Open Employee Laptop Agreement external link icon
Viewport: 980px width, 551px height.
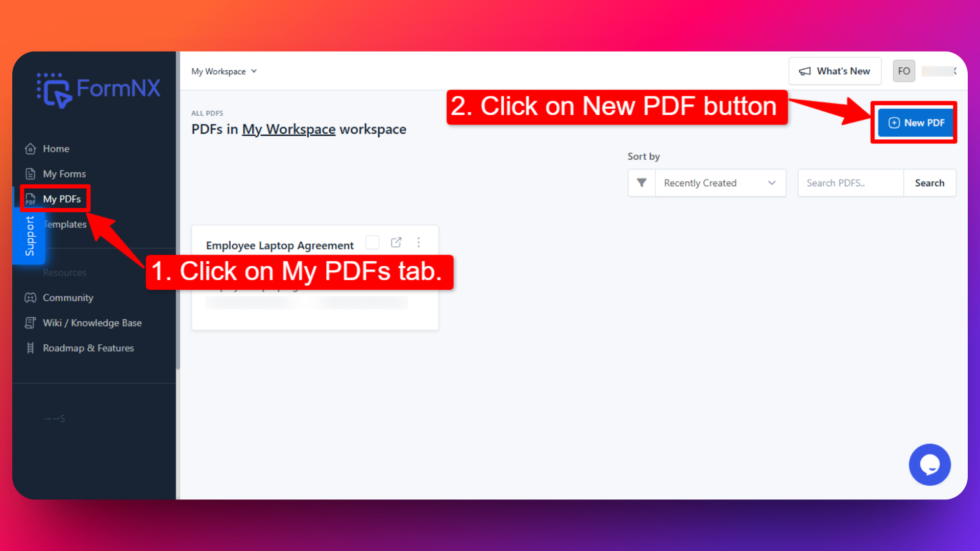396,242
